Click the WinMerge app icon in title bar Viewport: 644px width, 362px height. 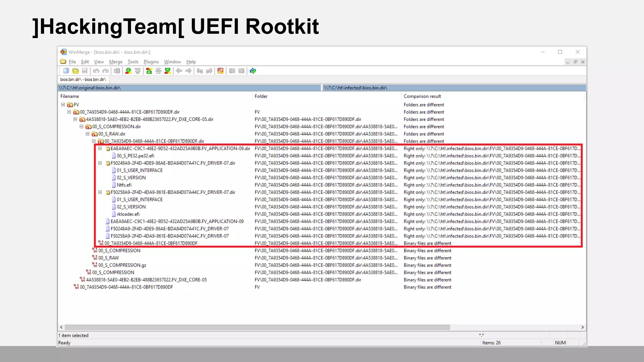pyautogui.click(x=64, y=52)
